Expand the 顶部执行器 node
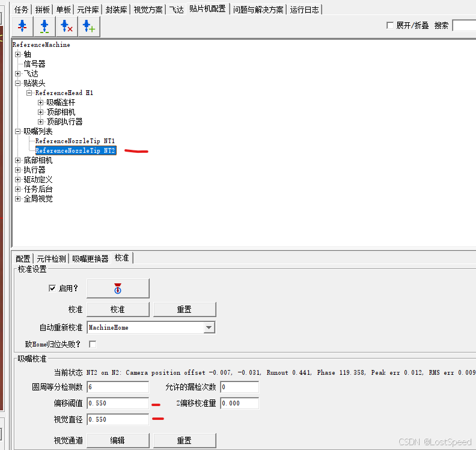 point(40,122)
